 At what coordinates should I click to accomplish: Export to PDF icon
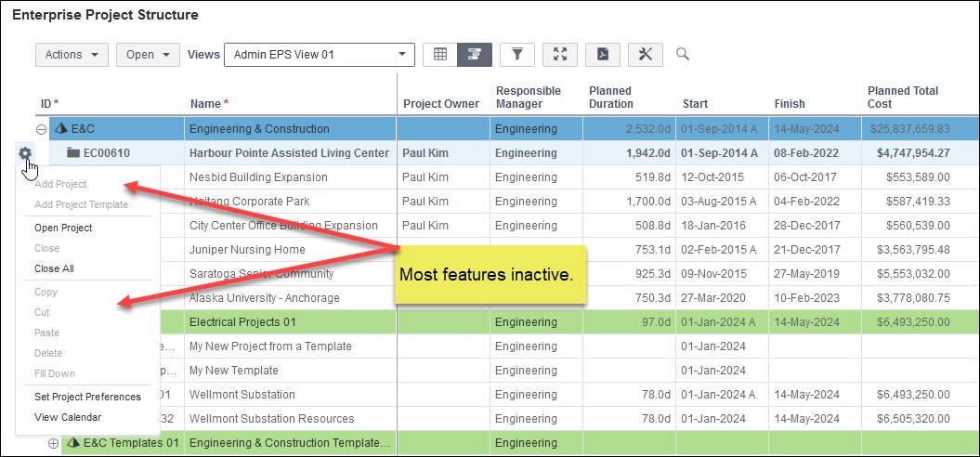(x=603, y=55)
